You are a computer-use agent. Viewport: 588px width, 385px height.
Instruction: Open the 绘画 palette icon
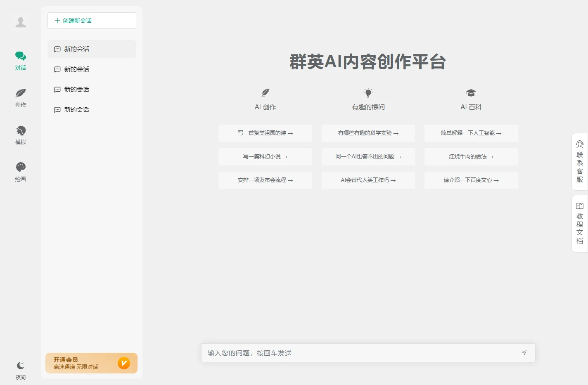21,167
